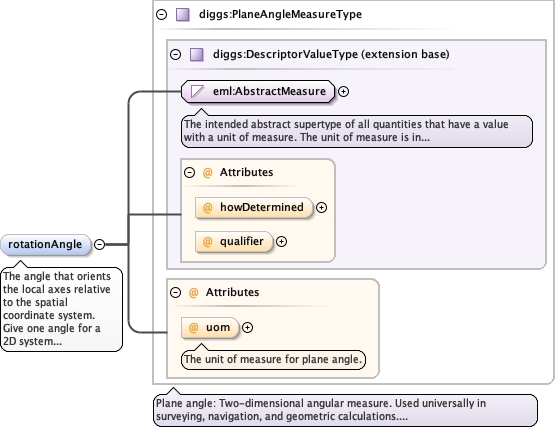
Task: Select the qualifier attribute node
Action: click(234, 241)
